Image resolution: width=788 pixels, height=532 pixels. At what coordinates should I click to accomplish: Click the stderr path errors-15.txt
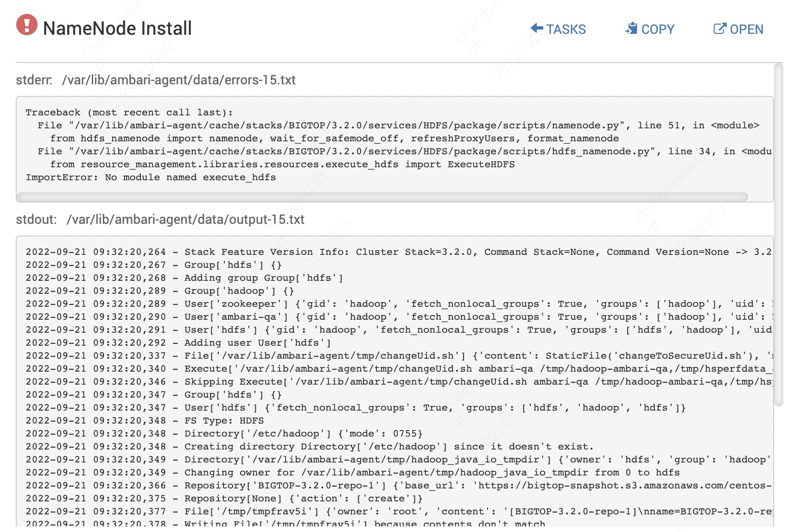click(x=179, y=80)
